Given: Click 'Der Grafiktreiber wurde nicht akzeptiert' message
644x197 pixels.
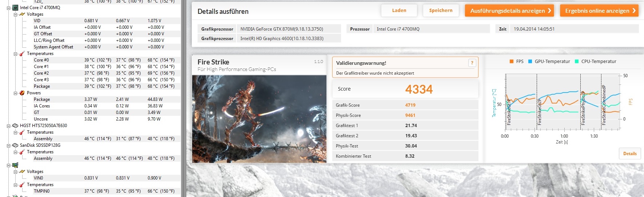Looking at the screenshot, I should [x=375, y=73].
